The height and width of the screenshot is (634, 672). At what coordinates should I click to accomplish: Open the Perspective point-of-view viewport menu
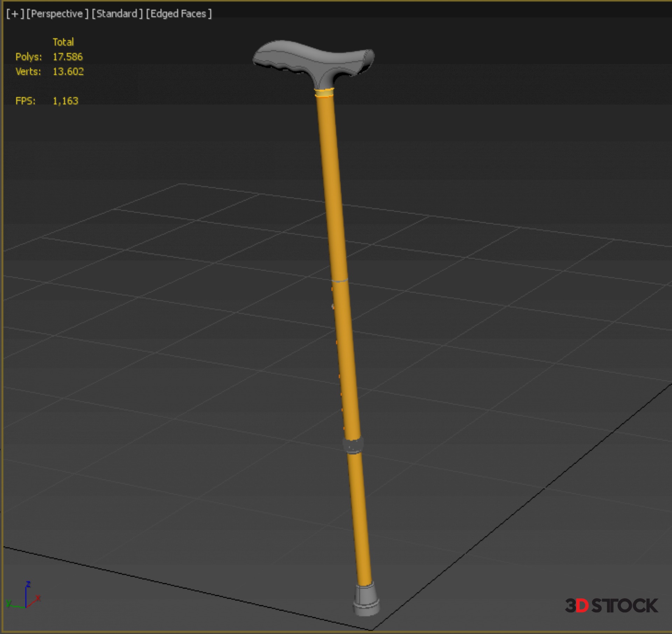(x=57, y=14)
